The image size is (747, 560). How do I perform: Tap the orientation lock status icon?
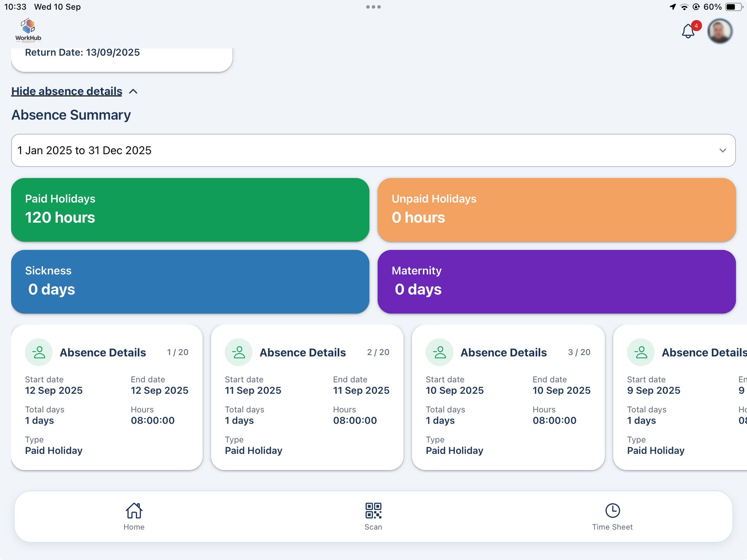(x=696, y=7)
